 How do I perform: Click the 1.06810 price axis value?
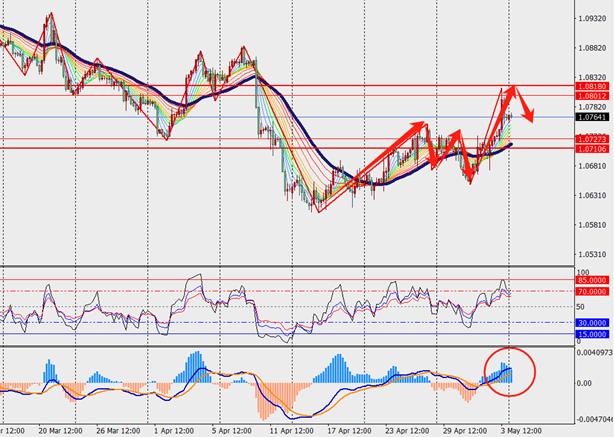click(x=592, y=166)
